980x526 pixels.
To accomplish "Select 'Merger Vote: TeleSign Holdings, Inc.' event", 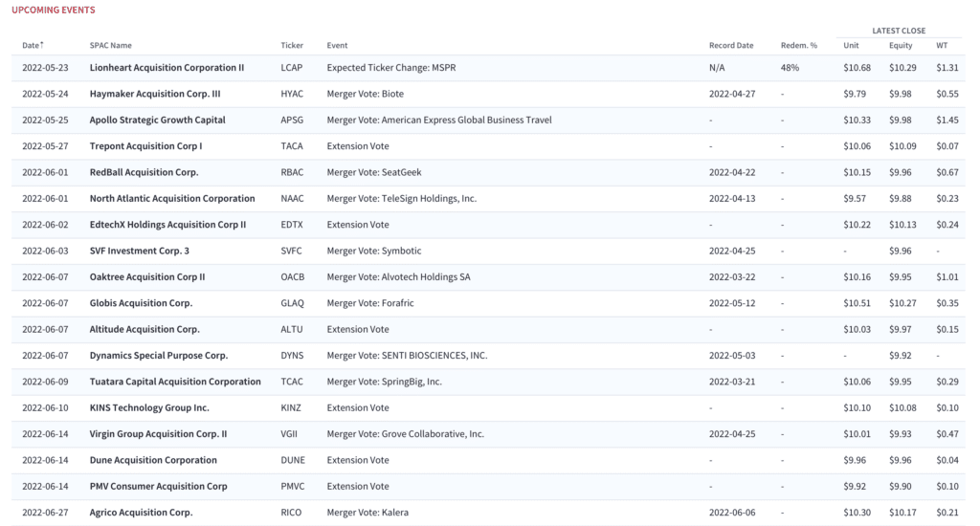I will 402,199.
